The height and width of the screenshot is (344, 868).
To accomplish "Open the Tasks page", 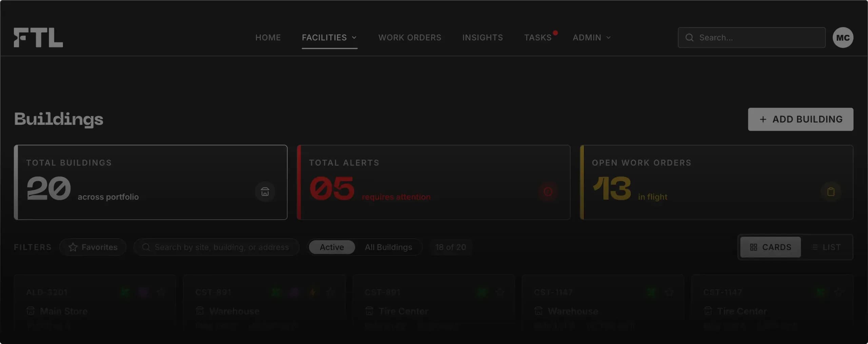I will click(538, 38).
